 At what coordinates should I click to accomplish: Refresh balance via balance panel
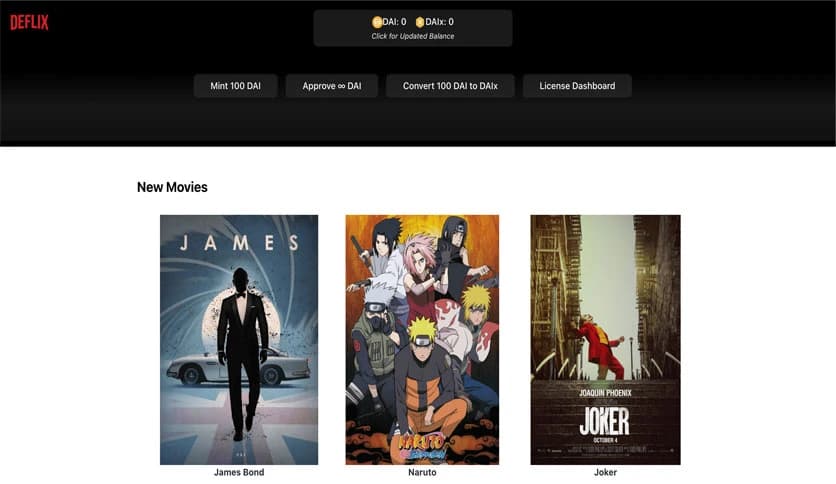tap(413, 28)
